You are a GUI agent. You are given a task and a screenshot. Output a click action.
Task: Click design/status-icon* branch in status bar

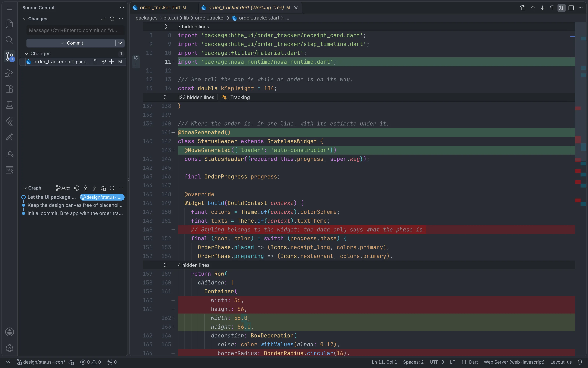[x=41, y=362]
